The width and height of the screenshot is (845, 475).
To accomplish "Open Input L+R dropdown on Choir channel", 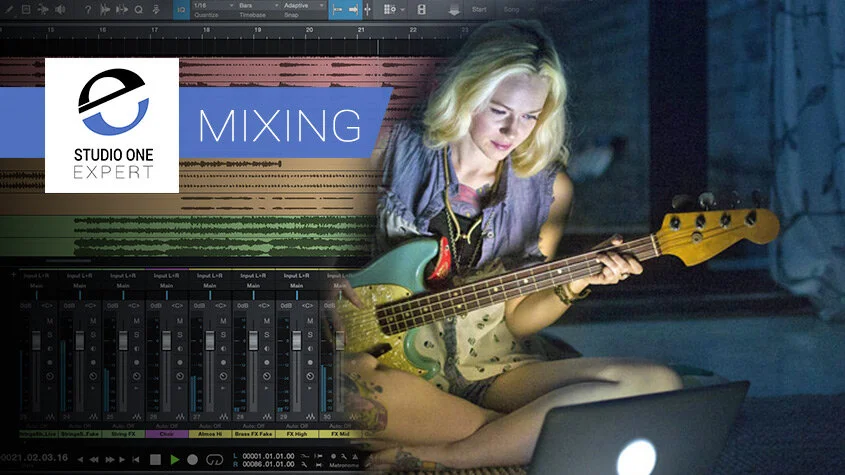I will [166, 276].
